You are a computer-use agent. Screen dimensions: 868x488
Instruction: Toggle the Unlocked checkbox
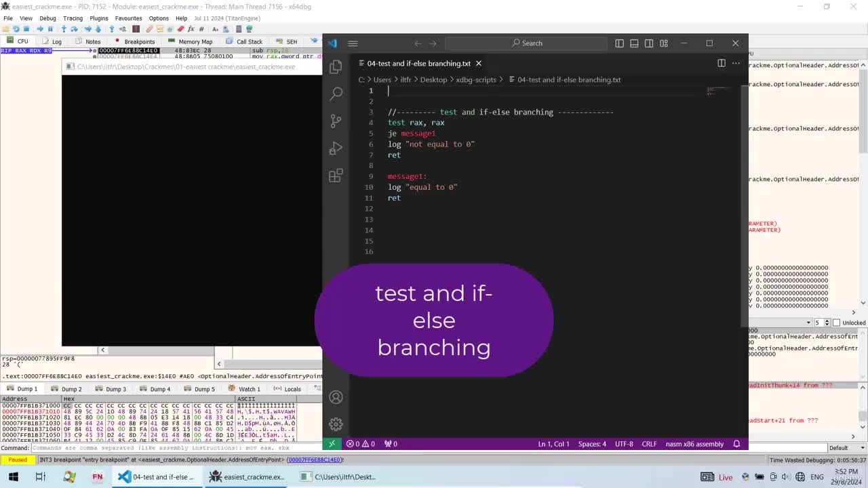coord(836,323)
